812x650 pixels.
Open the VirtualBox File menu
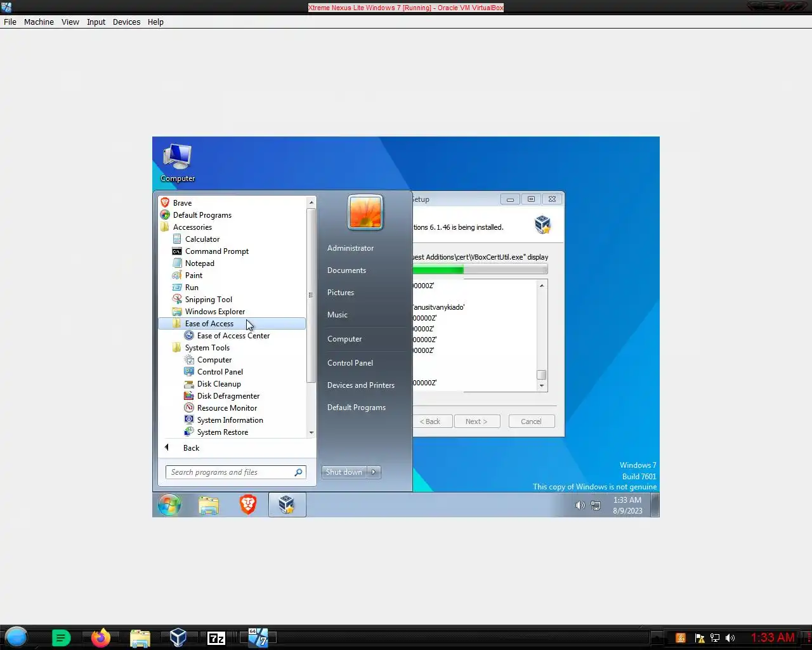click(10, 22)
